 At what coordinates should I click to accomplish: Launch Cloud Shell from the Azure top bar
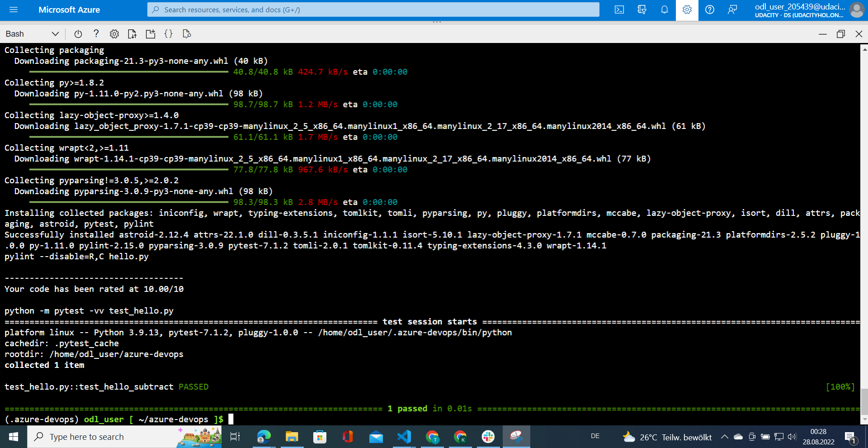click(619, 10)
